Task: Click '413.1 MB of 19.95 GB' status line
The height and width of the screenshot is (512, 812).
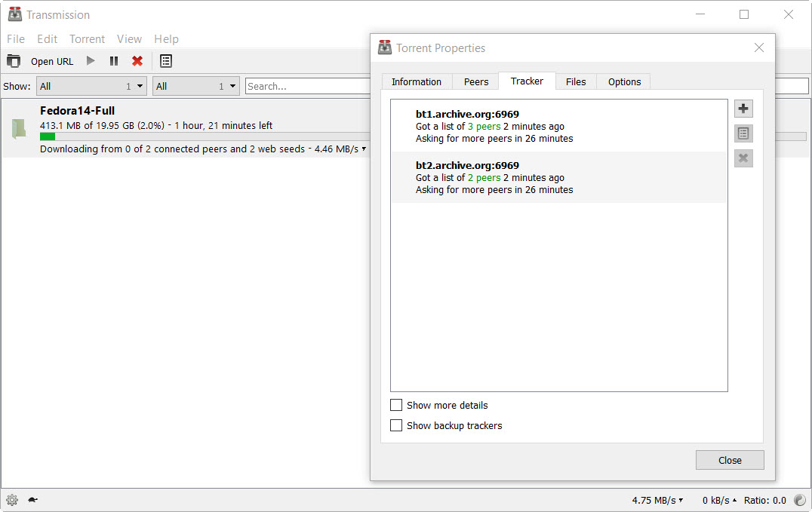Action: (156, 125)
